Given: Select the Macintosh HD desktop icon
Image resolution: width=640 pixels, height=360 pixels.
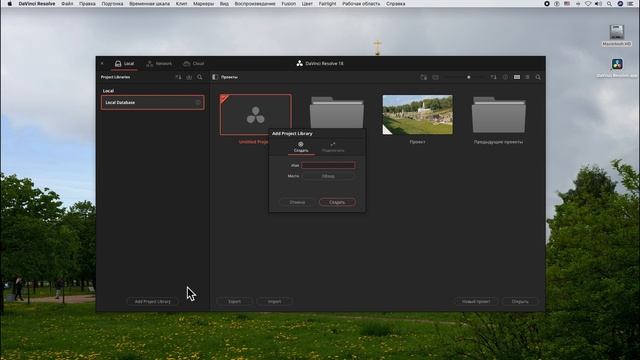Looking at the screenshot, I should click(617, 36).
